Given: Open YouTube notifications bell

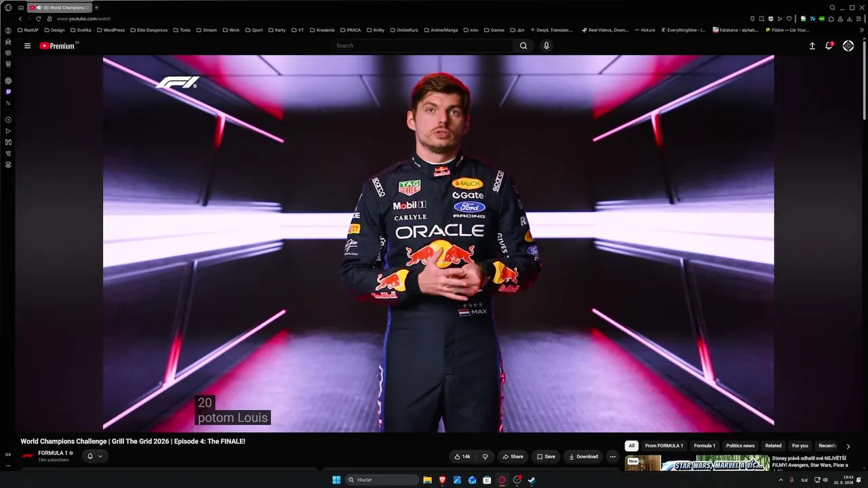Looking at the screenshot, I should [x=829, y=46].
